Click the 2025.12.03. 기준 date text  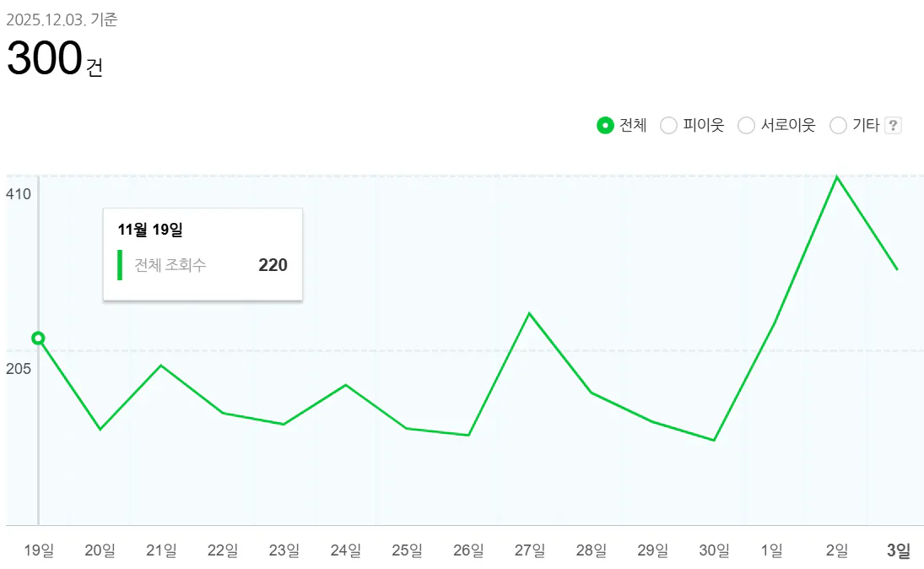[x=62, y=20]
